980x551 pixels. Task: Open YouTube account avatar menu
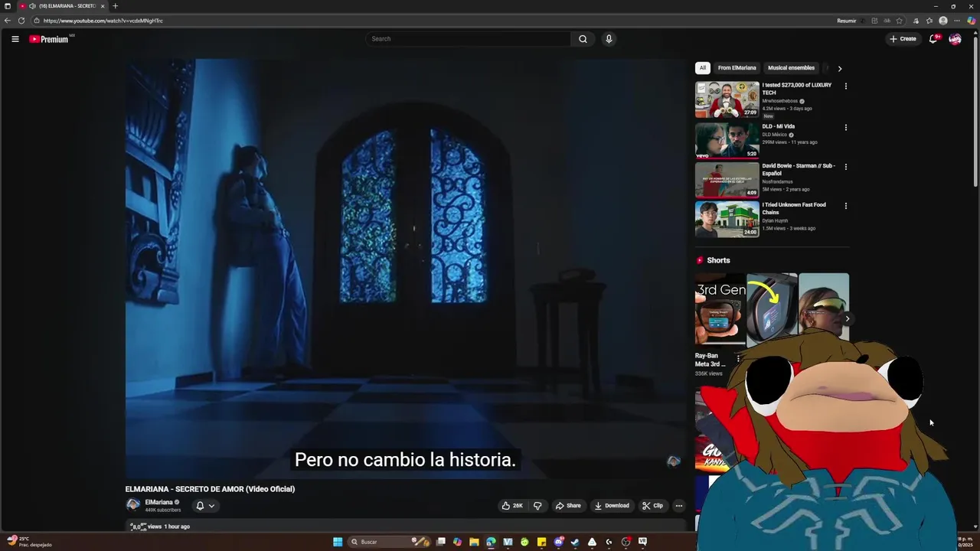pos(955,39)
